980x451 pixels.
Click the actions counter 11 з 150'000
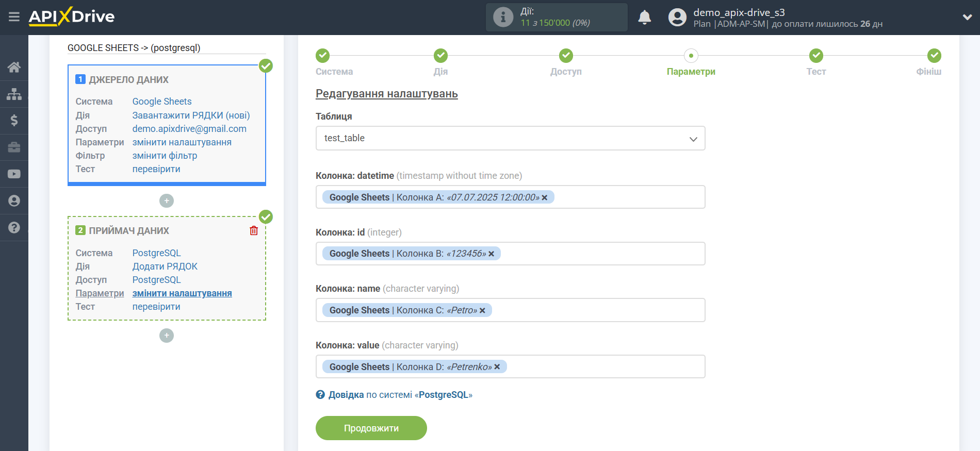click(555, 23)
